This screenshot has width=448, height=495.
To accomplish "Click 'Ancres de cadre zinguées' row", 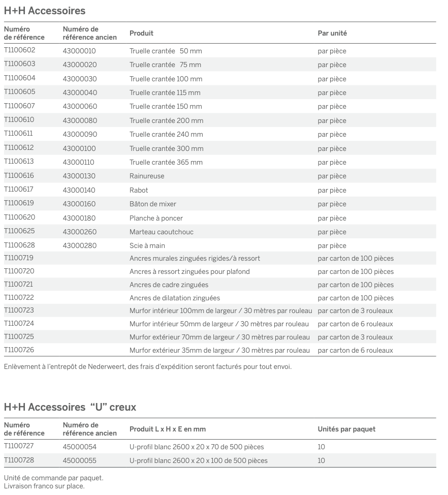I will (x=169, y=285).
